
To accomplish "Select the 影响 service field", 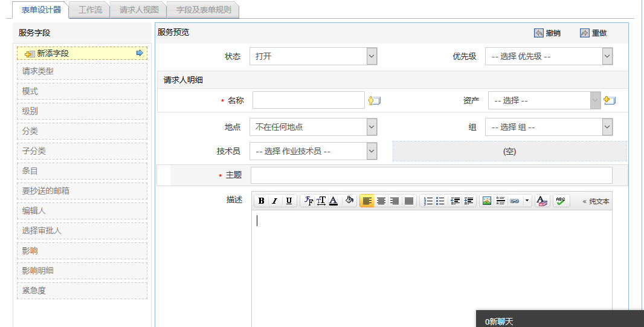I will click(x=82, y=251).
